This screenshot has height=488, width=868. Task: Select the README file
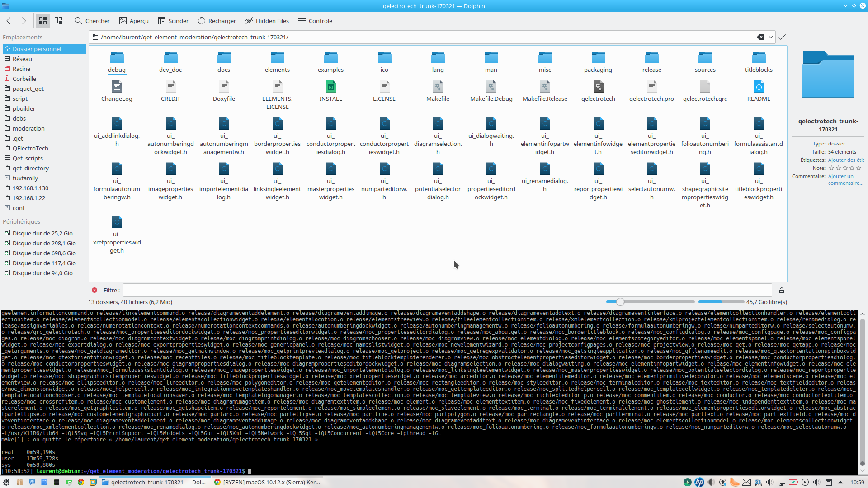(759, 91)
